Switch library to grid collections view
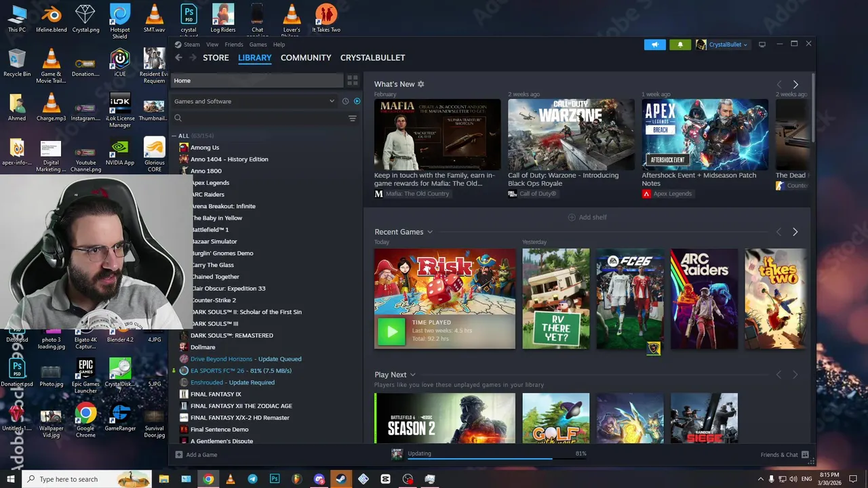Viewport: 868px width, 488px height. click(353, 81)
